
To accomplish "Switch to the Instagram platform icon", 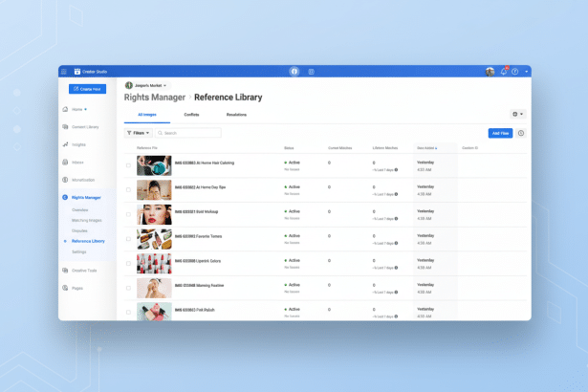I will [x=312, y=72].
